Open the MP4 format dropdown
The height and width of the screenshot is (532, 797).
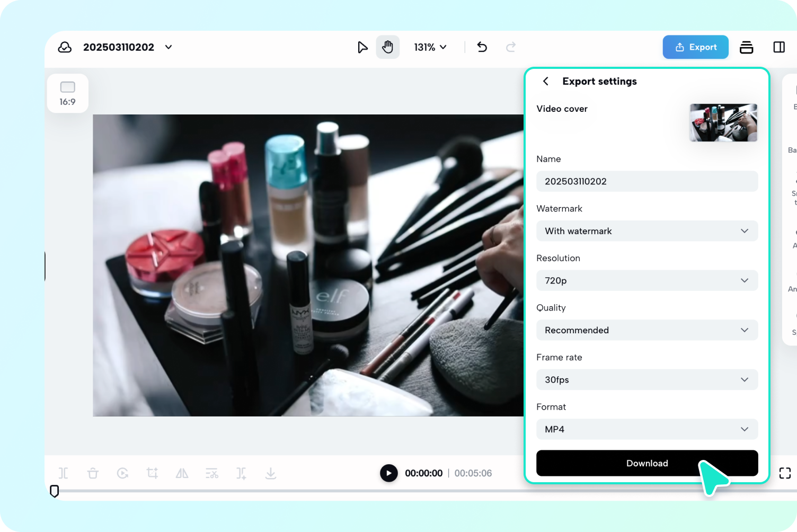(647, 429)
